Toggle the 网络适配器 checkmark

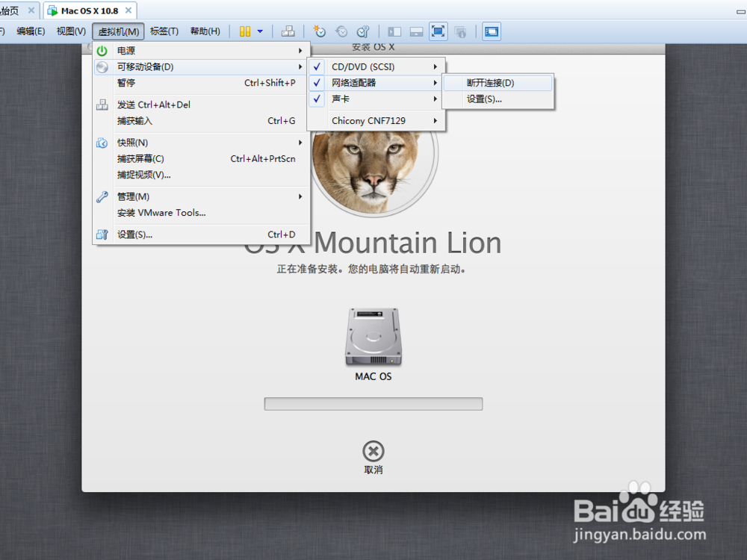click(x=317, y=83)
